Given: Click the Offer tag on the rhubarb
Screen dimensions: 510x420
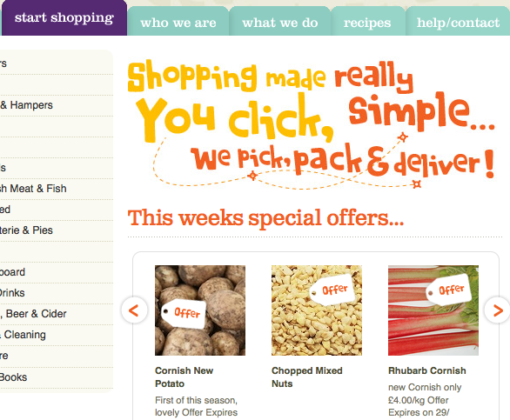Looking at the screenshot, I should (x=449, y=290).
